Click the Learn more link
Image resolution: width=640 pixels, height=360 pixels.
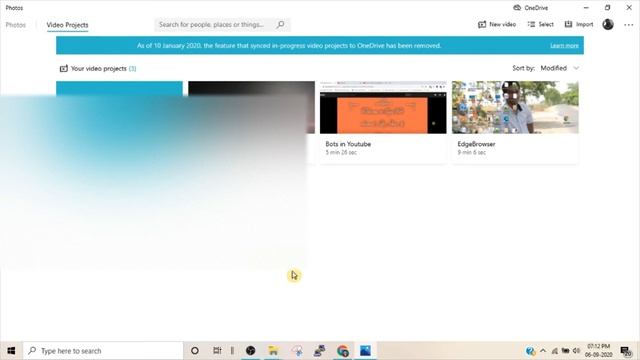(x=564, y=46)
